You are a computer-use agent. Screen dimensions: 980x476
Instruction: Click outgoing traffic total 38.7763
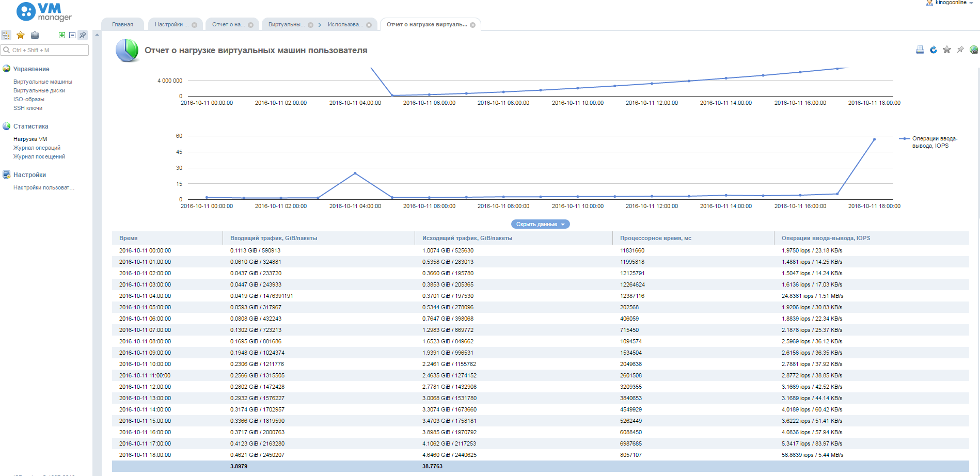[x=432, y=466]
